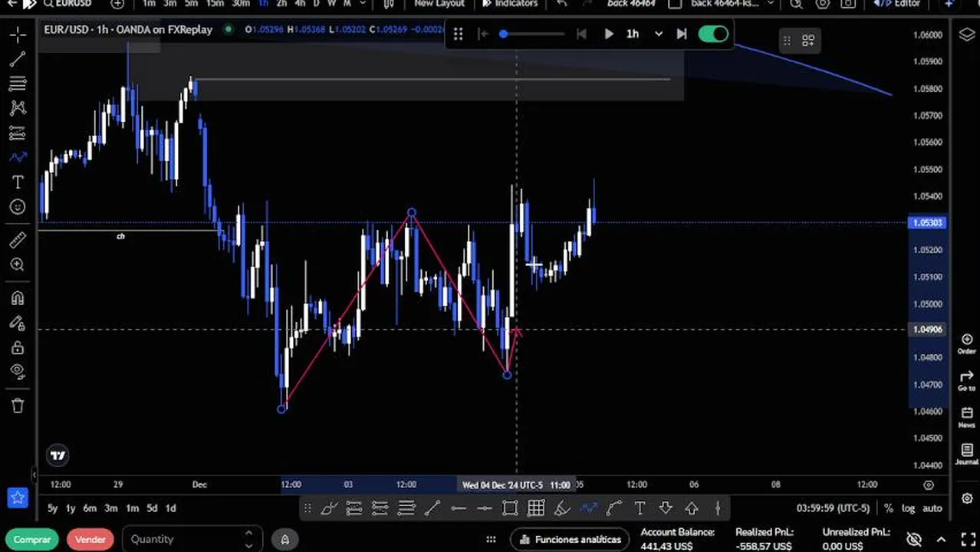
Task: Open the layout grid icon near top right
Action: [x=808, y=40]
